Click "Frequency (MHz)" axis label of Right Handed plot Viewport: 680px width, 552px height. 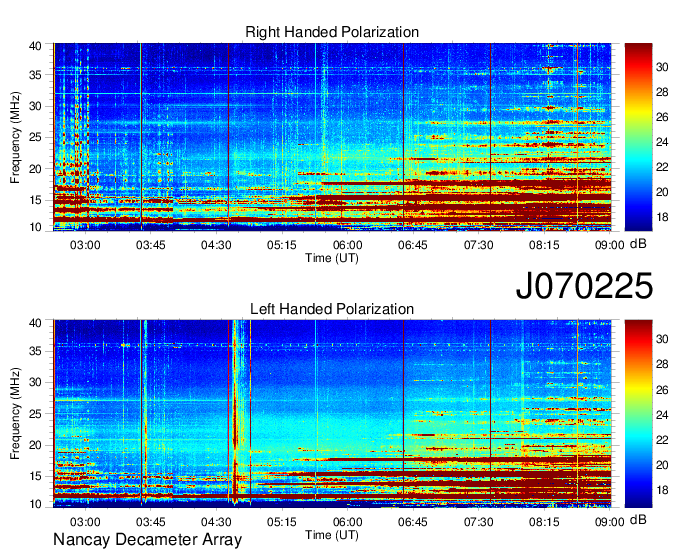pos(15,137)
